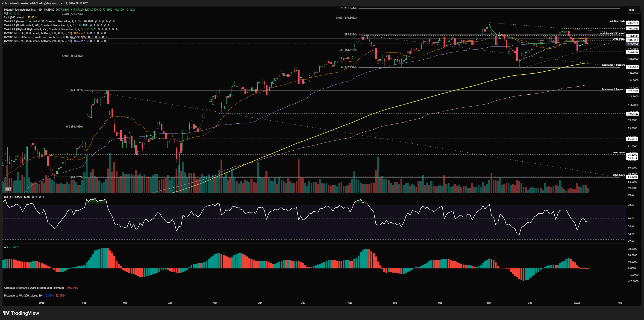Click the Palantir Technologies Inc. symbol title
The width and height of the screenshot is (644, 320).
pos(20,9)
